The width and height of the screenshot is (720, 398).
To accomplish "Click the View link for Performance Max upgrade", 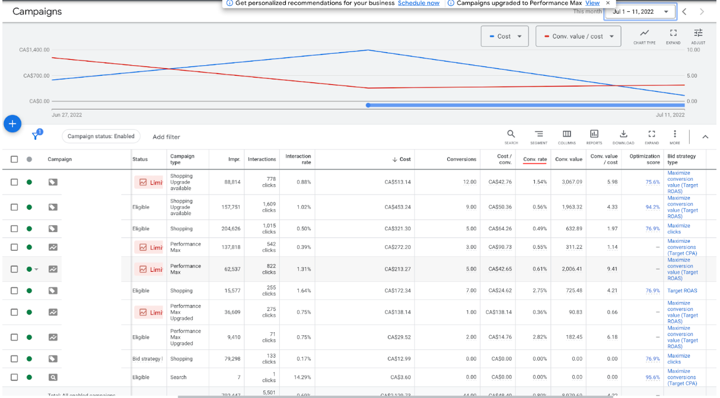I will pos(592,3).
